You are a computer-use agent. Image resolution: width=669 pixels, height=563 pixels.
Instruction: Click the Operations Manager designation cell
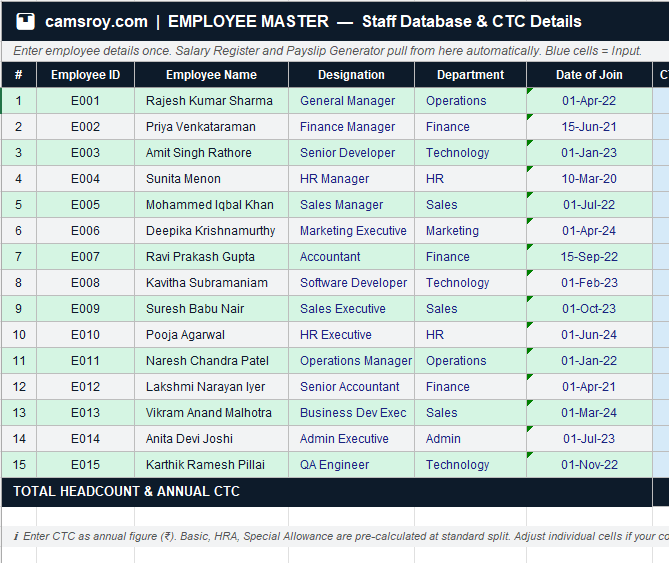pyautogui.click(x=351, y=361)
